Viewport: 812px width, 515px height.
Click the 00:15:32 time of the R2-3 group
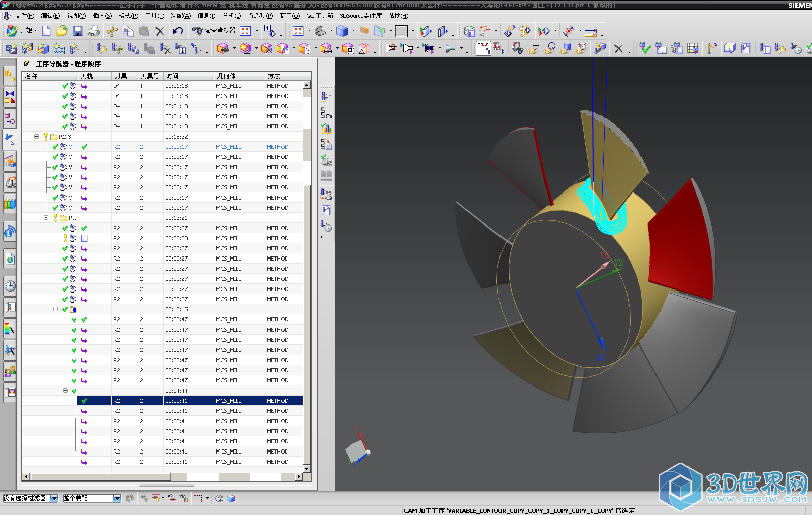coord(176,137)
